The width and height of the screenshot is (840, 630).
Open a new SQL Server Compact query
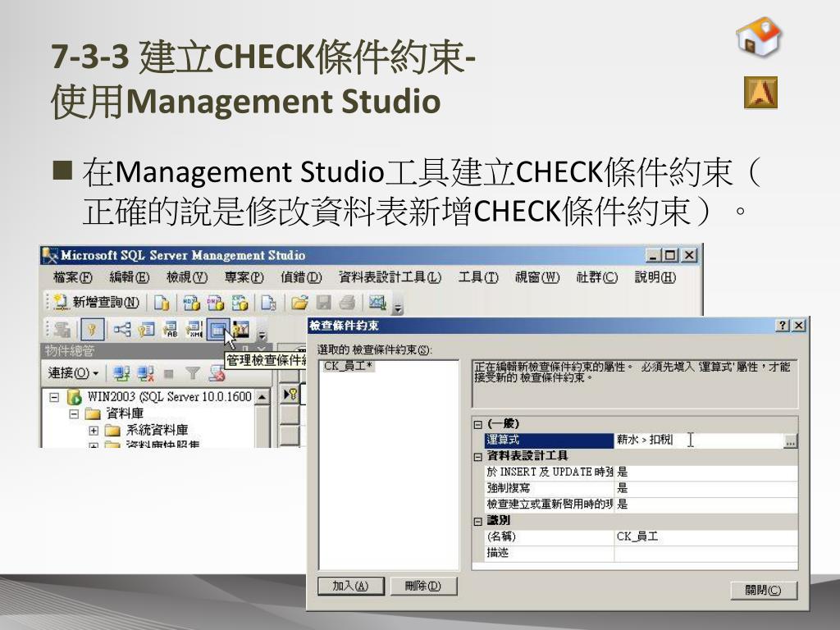[x=268, y=303]
